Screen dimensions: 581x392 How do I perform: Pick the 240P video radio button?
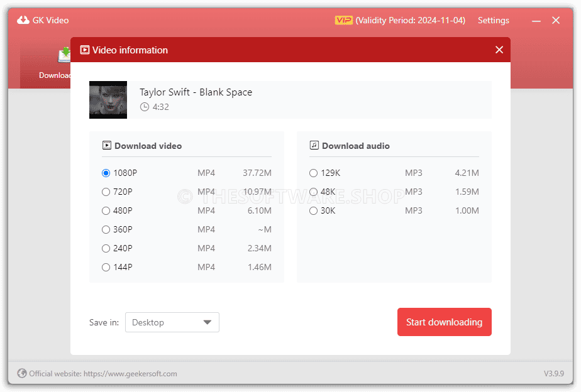[106, 248]
